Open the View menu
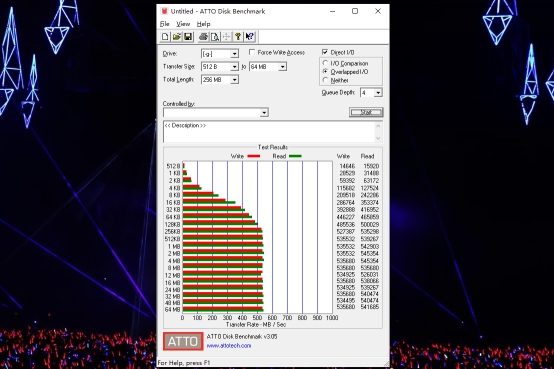 [183, 24]
